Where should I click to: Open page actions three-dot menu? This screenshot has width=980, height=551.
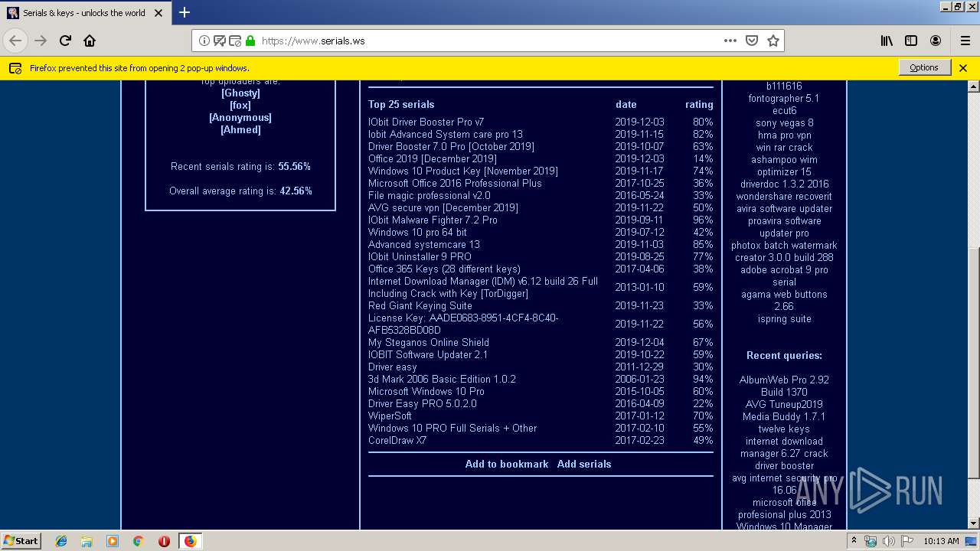coord(730,41)
